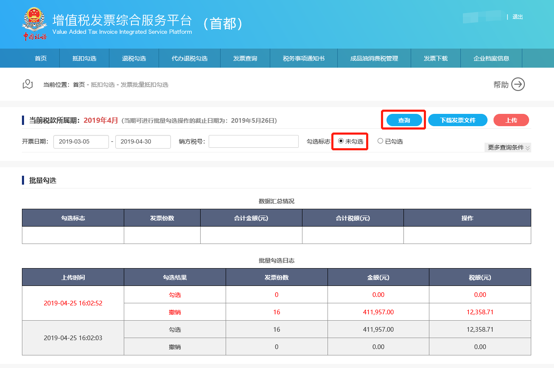Click 抵扣勾选 in the breadcrumb
The height and width of the screenshot is (368, 554).
tap(103, 85)
